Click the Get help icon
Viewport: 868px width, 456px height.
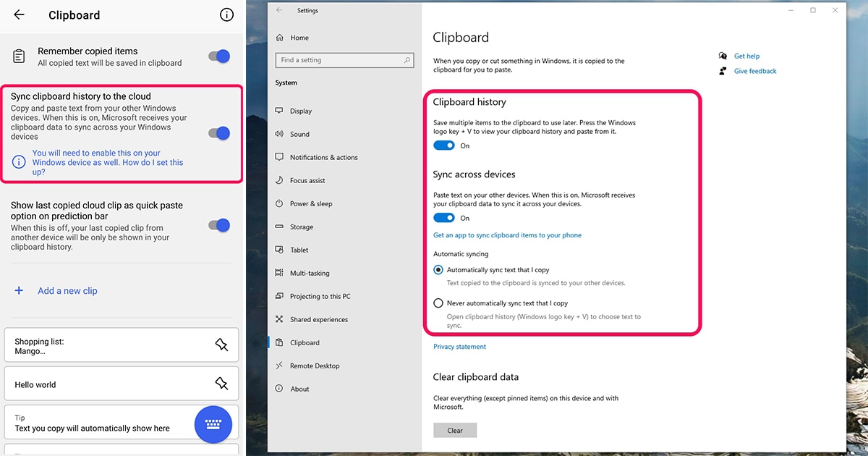pos(723,56)
